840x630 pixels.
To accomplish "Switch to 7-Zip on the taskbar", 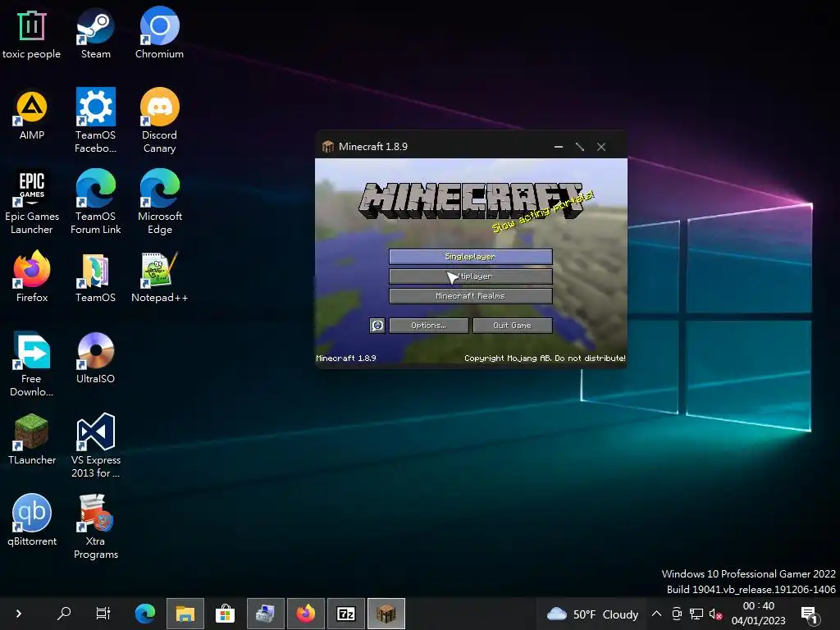I will tap(346, 614).
